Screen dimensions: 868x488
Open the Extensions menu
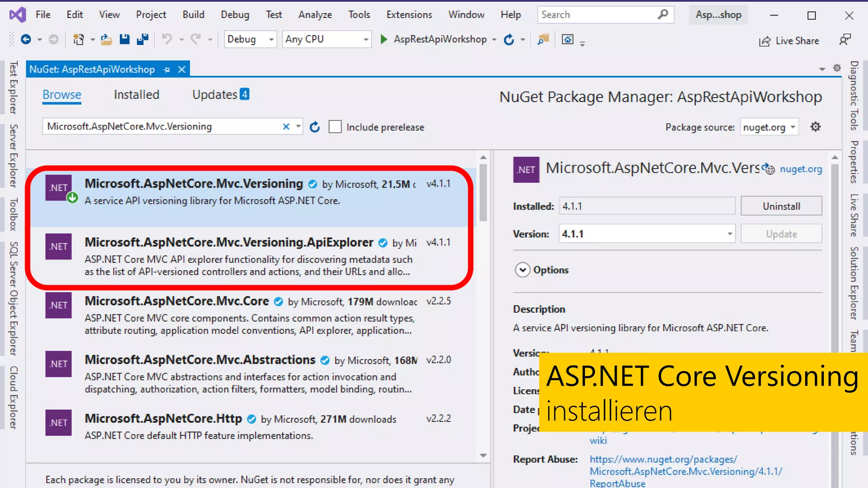[x=409, y=14]
